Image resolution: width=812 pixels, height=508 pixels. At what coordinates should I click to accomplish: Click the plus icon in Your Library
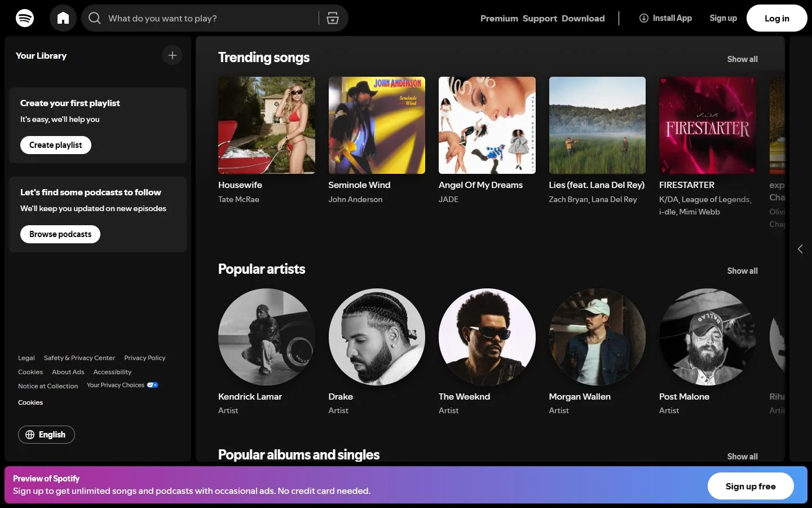(x=173, y=55)
